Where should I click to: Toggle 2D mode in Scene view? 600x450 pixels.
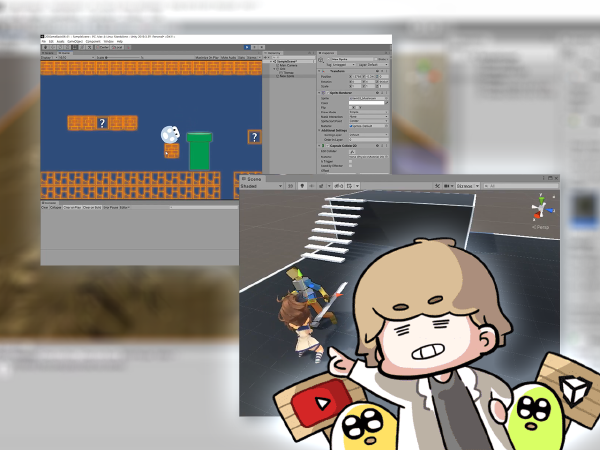coord(290,186)
